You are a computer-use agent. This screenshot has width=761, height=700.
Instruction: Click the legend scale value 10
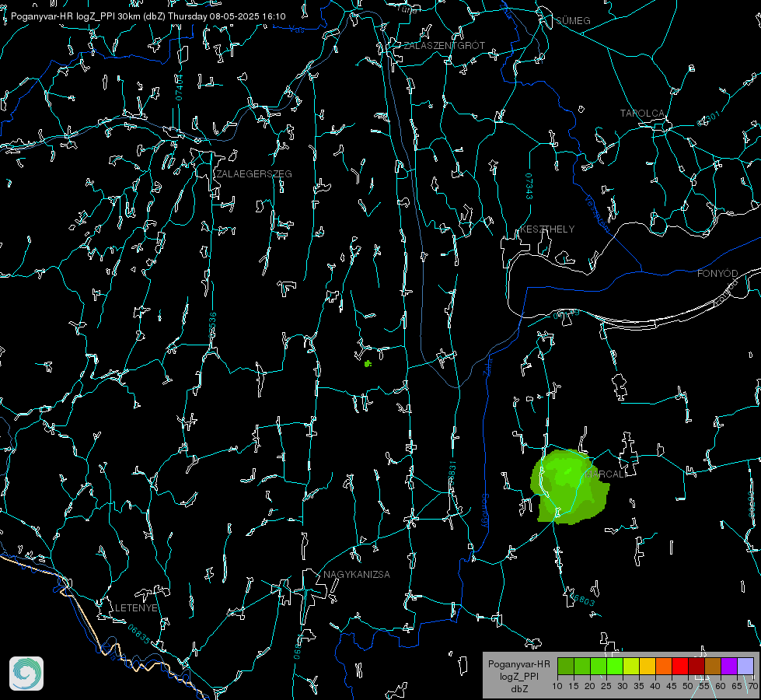pyautogui.click(x=557, y=686)
